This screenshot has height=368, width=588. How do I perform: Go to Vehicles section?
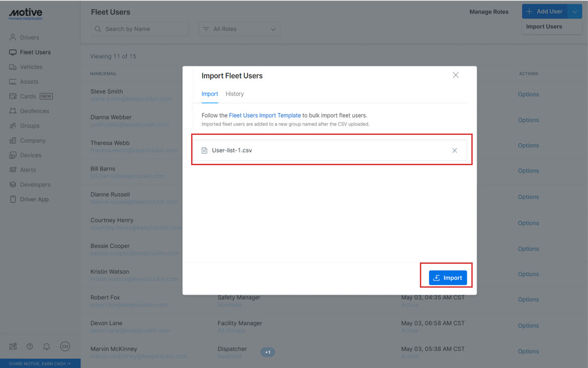pos(31,67)
